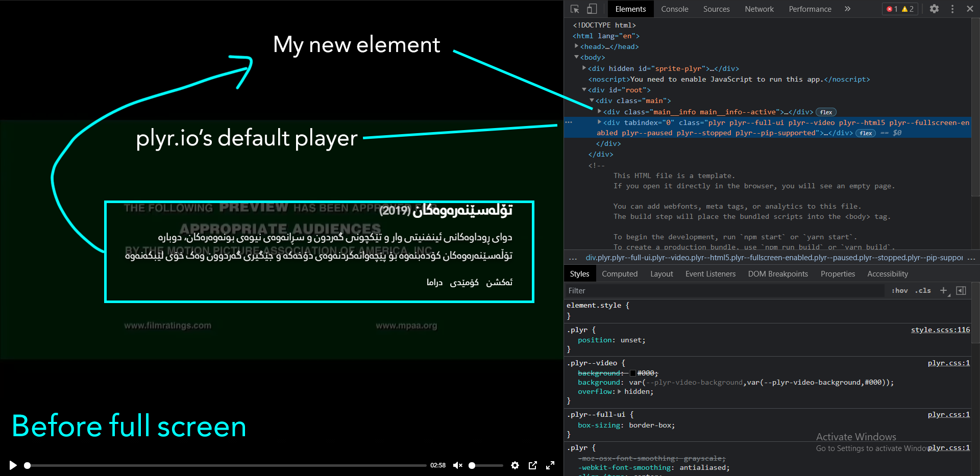Screen dimensions: 980x476
Task: Click www.filmratings.com text in video
Action: tap(167, 325)
